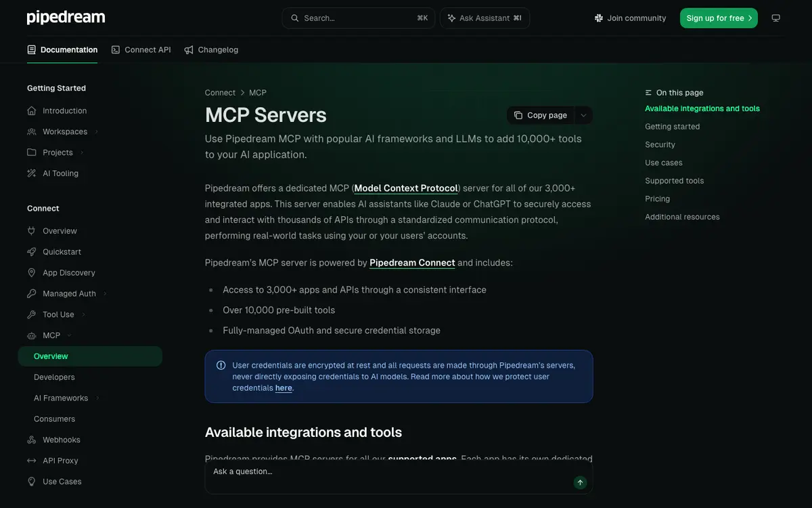Submit question with green arrow button

[580, 482]
